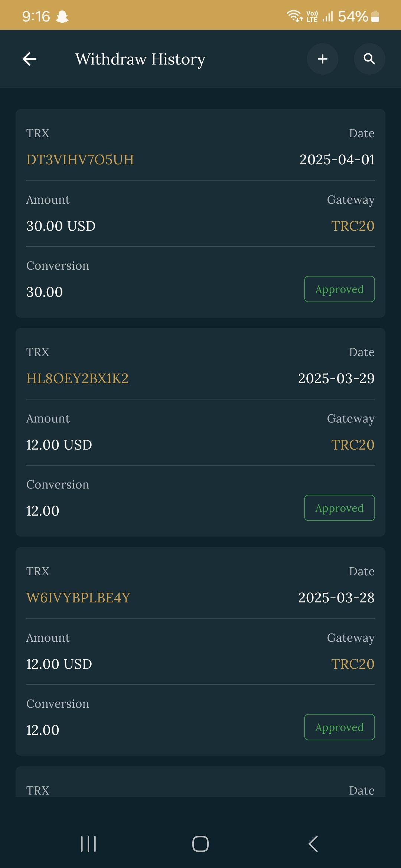Screen dimensions: 401x868
Task: Tap the Withdraw History page title
Action: (x=140, y=59)
